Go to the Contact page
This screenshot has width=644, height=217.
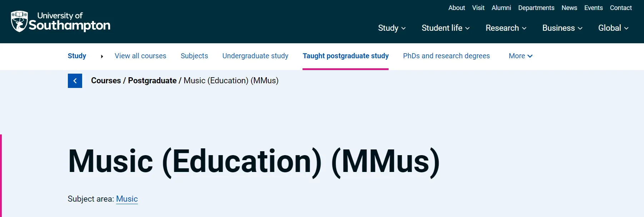click(621, 8)
